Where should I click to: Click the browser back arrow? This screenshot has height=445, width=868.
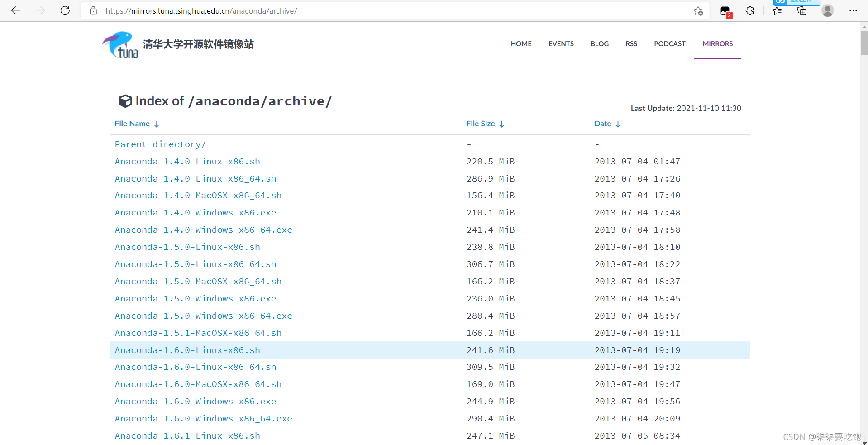click(x=16, y=10)
